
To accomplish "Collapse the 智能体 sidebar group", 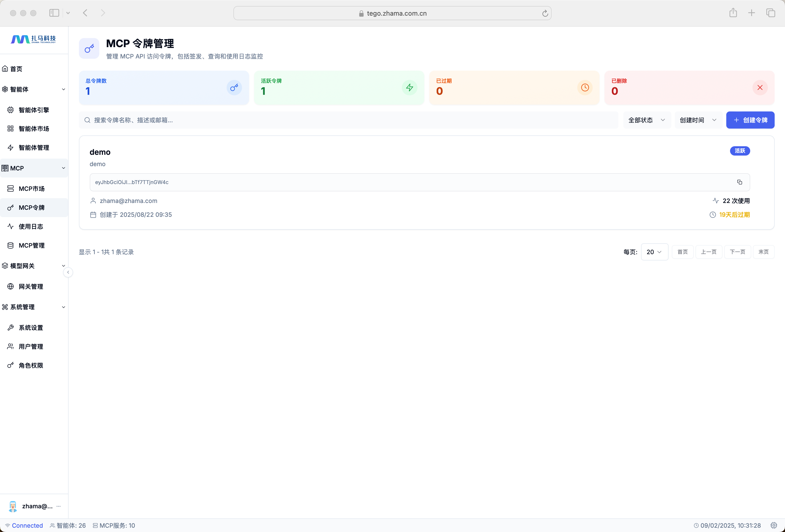I will pyautogui.click(x=64, y=89).
